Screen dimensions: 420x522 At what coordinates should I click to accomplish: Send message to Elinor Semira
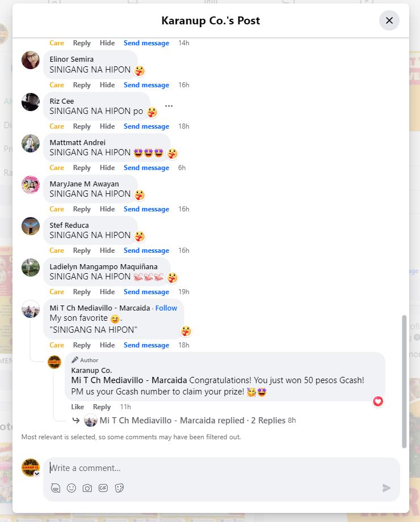(146, 85)
